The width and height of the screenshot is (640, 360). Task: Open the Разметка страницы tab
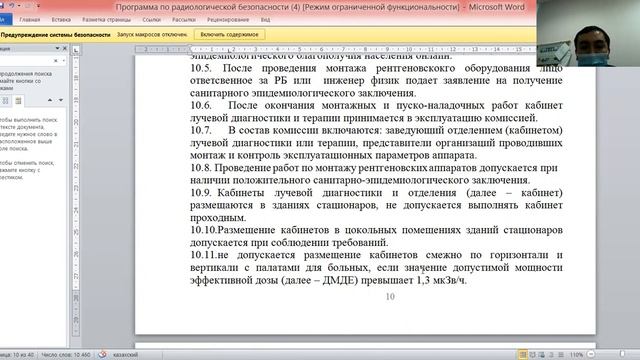tap(107, 20)
